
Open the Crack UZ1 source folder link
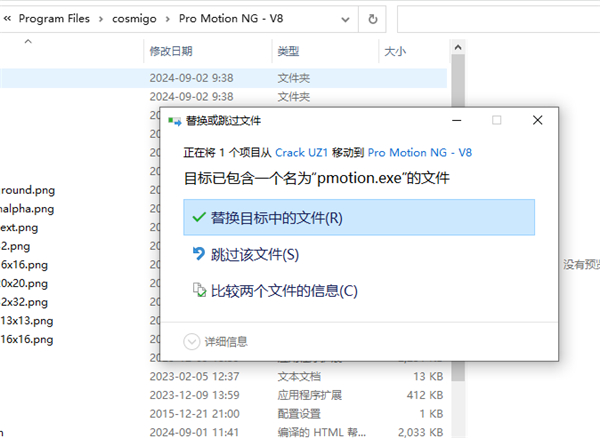coord(304,153)
